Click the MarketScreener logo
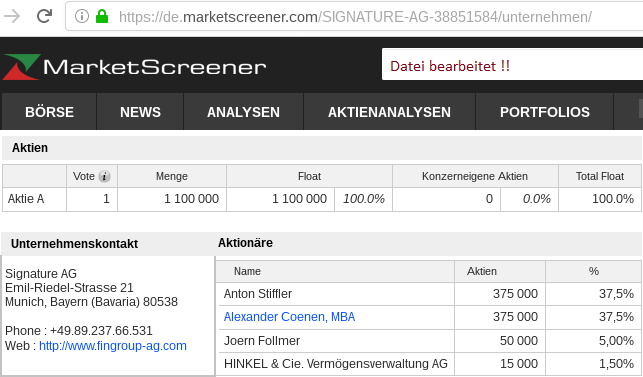This screenshot has width=643, height=377. pos(135,67)
